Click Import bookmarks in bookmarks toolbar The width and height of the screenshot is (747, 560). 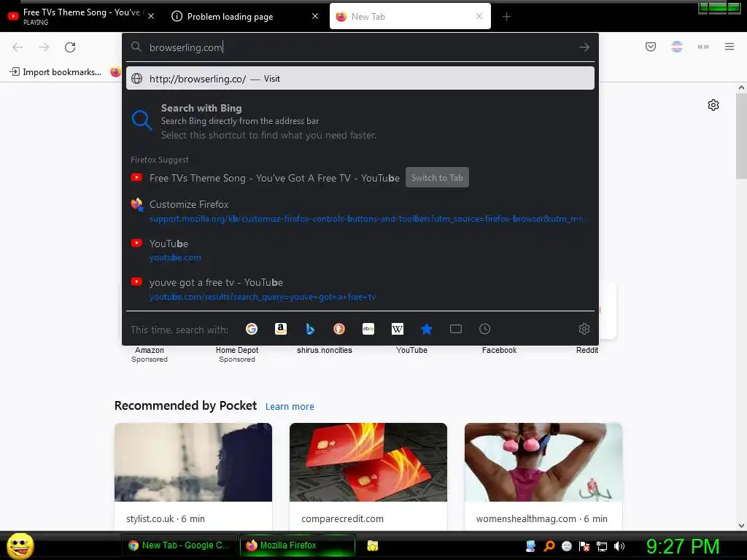(x=55, y=72)
